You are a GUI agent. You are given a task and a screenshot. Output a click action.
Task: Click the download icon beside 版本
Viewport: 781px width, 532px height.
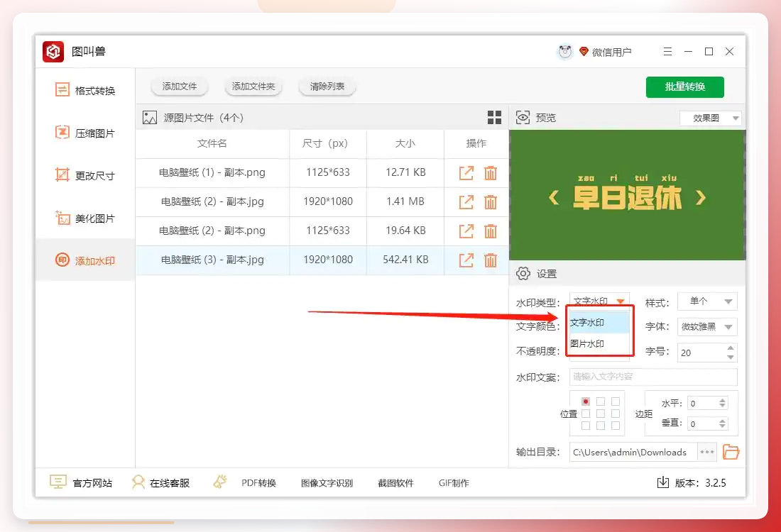click(662, 482)
